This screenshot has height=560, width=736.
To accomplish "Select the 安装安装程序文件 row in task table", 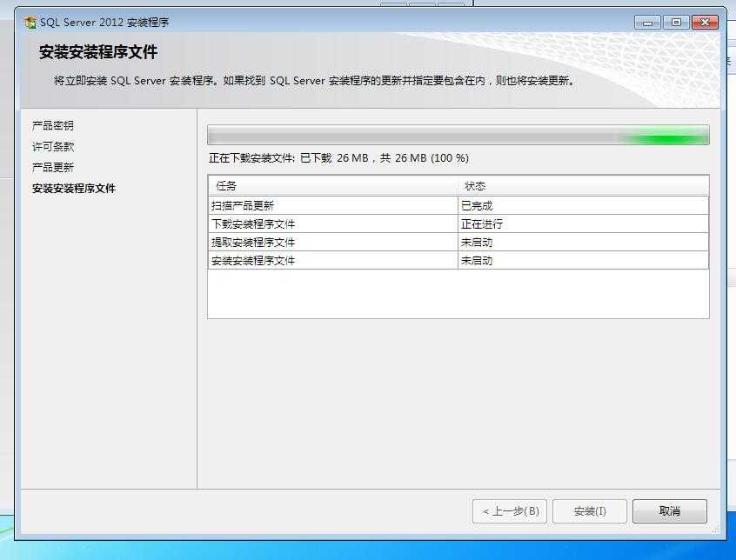I will 458,260.
